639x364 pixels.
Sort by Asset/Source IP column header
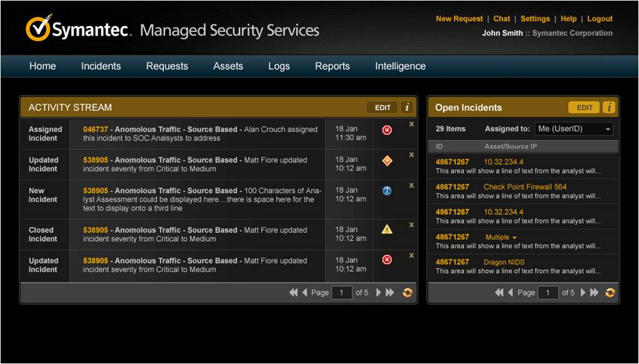511,146
